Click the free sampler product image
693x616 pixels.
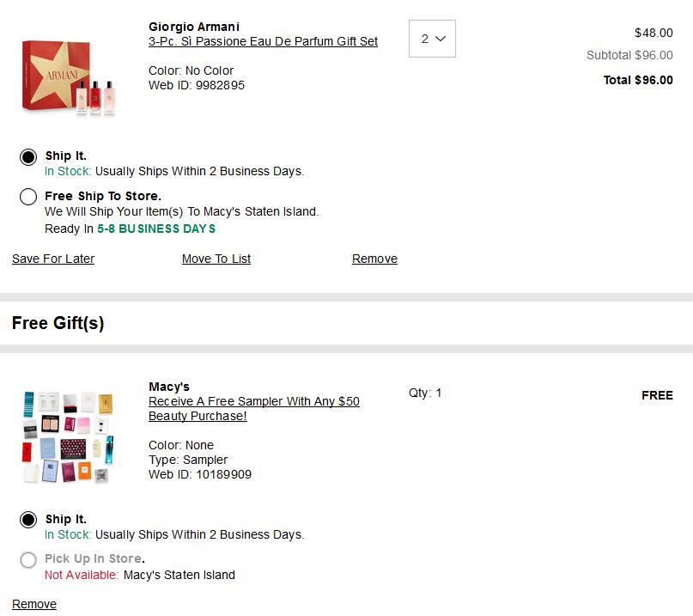(x=68, y=437)
